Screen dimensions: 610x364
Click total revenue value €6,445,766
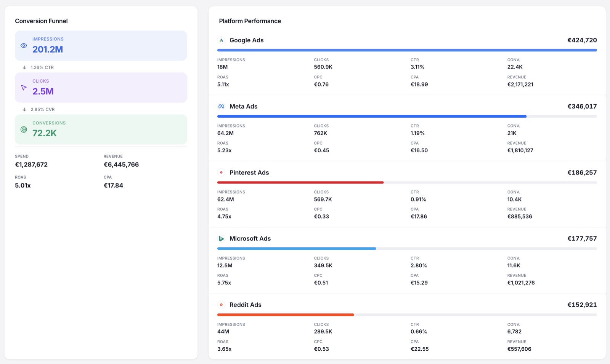(121, 164)
